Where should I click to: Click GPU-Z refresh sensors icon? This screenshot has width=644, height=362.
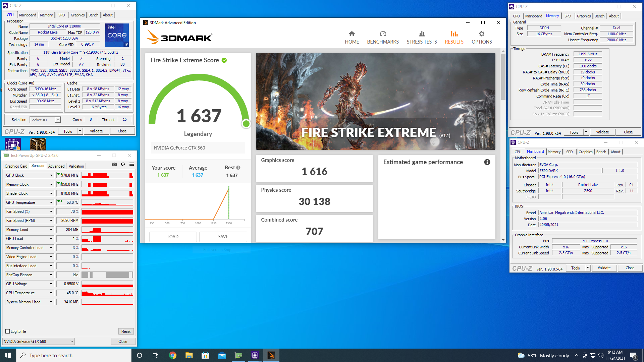(x=123, y=164)
